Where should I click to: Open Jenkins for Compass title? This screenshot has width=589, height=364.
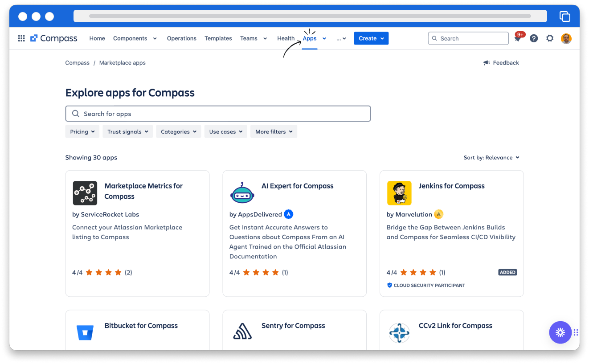[452, 186]
